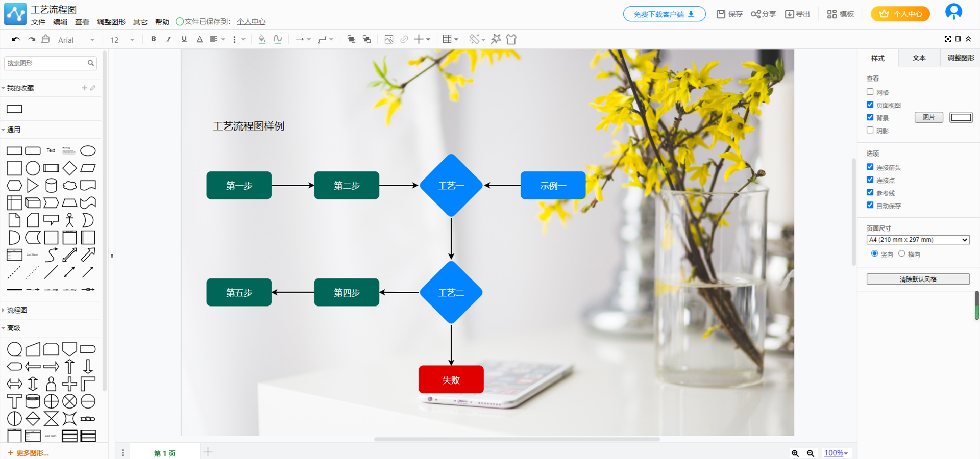Enable the 网格 grid checkbox
This screenshot has height=459, width=980.
(870, 92)
